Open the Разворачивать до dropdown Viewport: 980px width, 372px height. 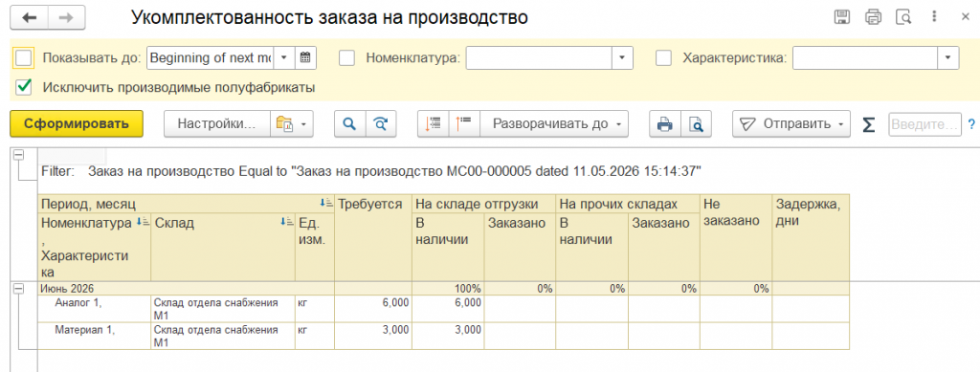pos(553,123)
